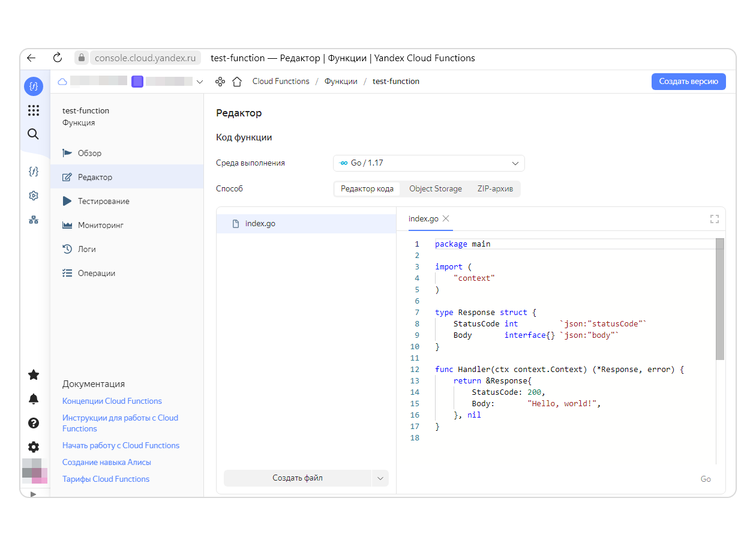The width and height of the screenshot is (756, 546).
Task: Click the test-function breadcrumb text
Action: click(x=396, y=82)
